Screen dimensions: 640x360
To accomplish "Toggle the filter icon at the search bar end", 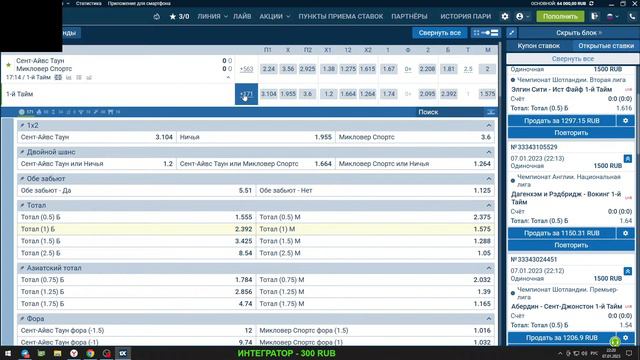I will [x=491, y=112].
